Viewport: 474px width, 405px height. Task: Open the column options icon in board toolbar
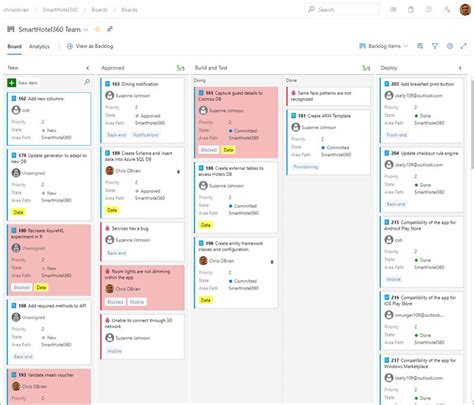pyautogui.click(x=420, y=46)
